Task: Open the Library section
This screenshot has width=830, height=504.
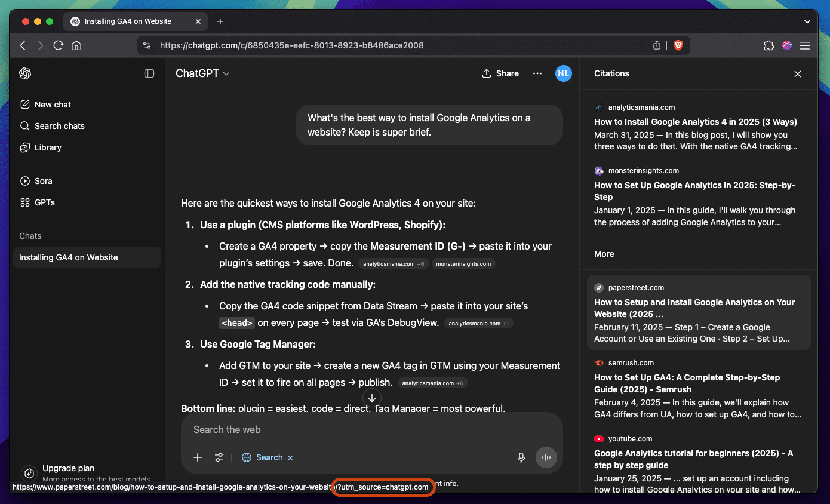Action: pyautogui.click(x=87, y=147)
